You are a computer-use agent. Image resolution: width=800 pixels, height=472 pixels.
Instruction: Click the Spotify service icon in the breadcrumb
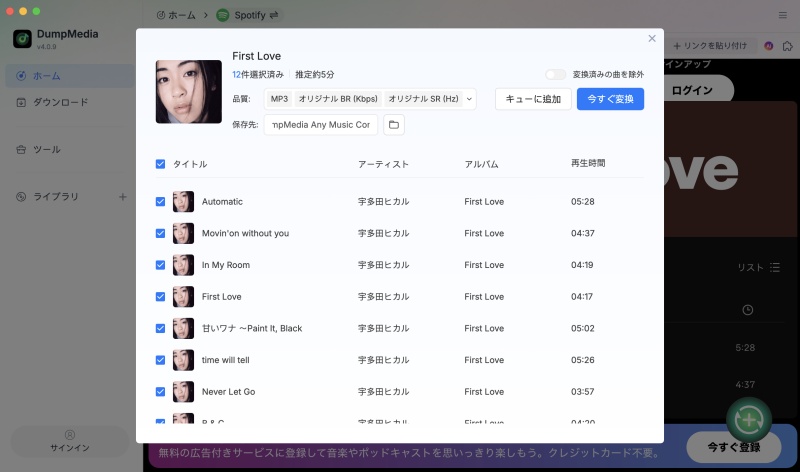[222, 15]
